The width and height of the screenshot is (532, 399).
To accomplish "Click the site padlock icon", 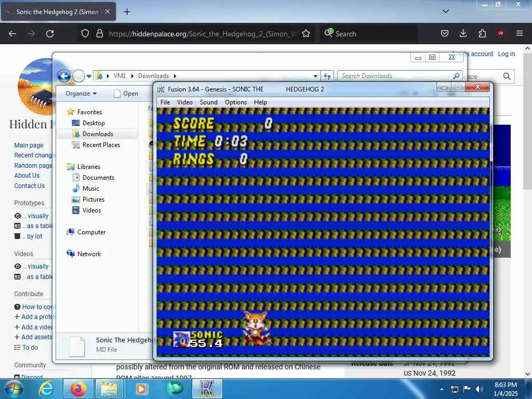I will [x=99, y=33].
